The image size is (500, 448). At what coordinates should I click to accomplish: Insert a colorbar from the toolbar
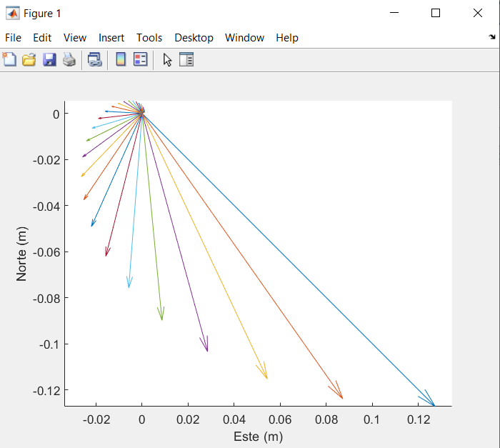click(x=121, y=60)
